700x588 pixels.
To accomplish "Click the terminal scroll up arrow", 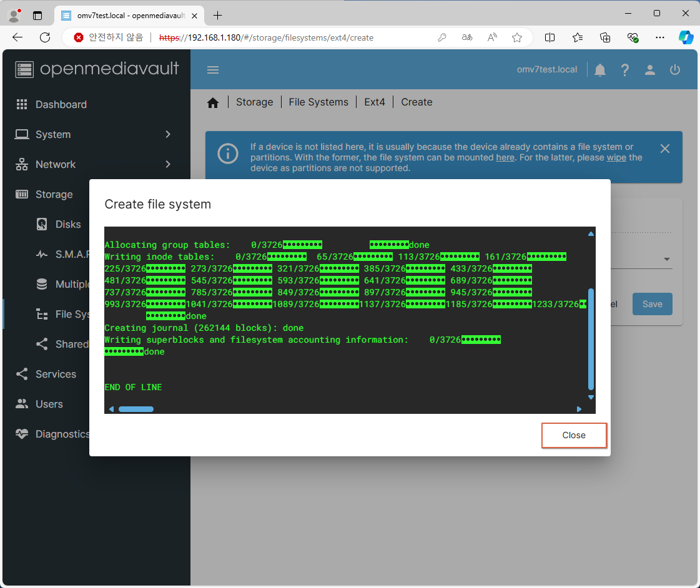I will pyautogui.click(x=591, y=234).
